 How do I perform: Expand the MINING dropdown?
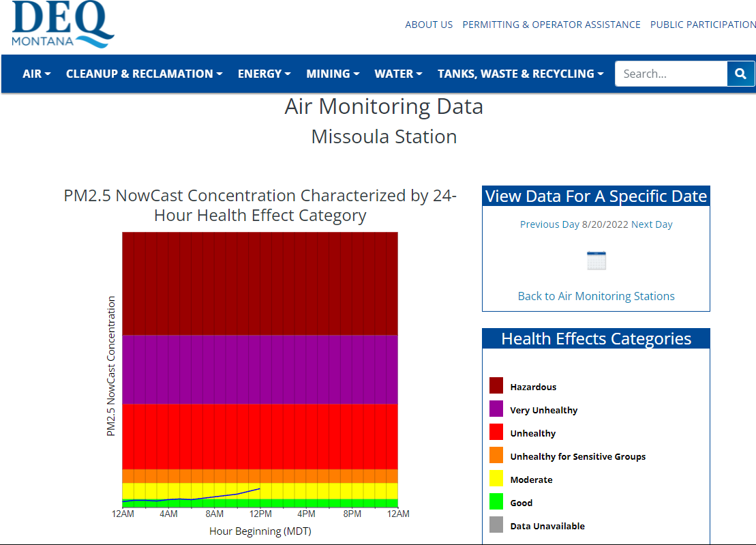pos(332,73)
